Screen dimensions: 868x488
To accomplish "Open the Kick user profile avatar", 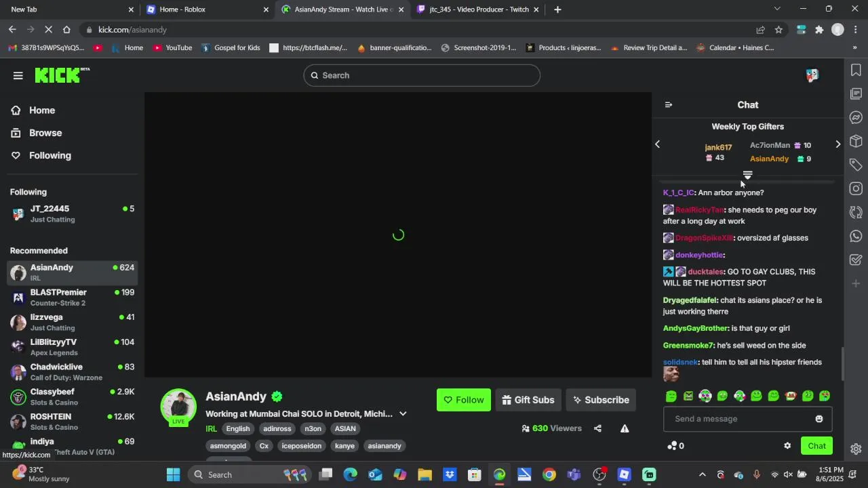I will click(812, 75).
